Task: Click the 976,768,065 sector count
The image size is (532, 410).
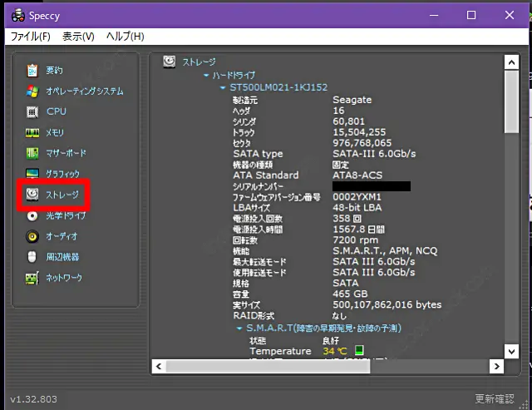Action: 362,143
